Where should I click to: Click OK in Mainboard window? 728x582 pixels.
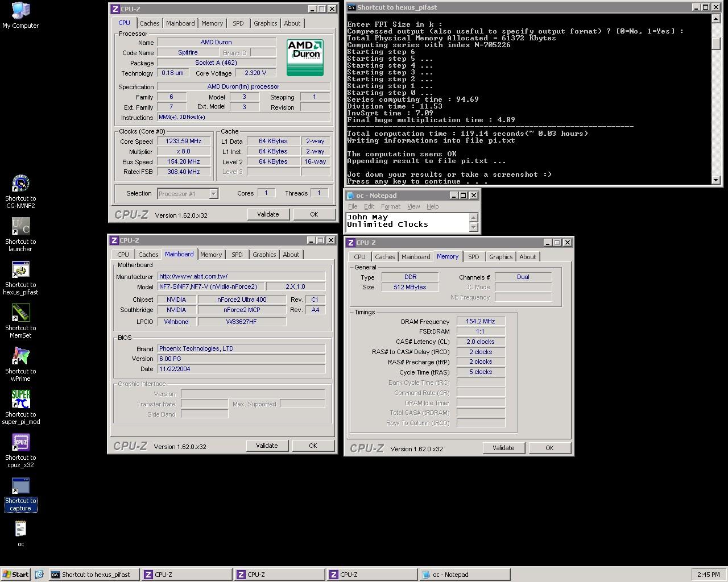point(313,446)
